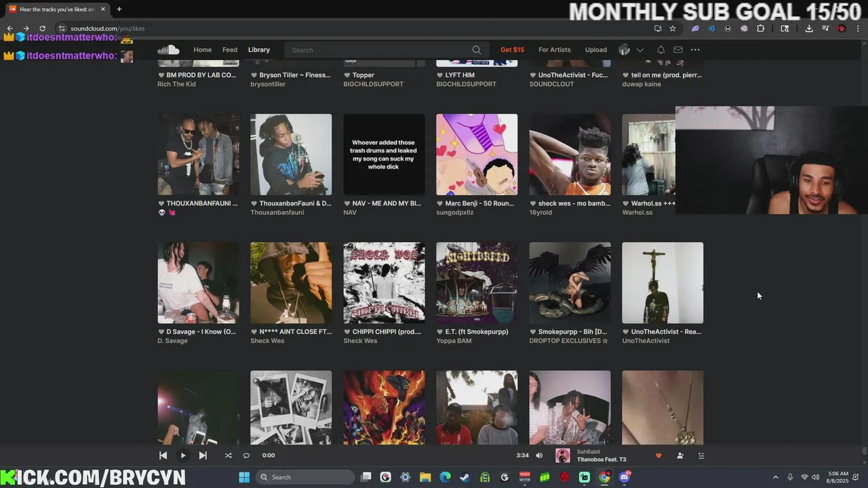This screenshot has width=868, height=488.
Task: Toggle repeat in the player bar
Action: [x=246, y=455]
